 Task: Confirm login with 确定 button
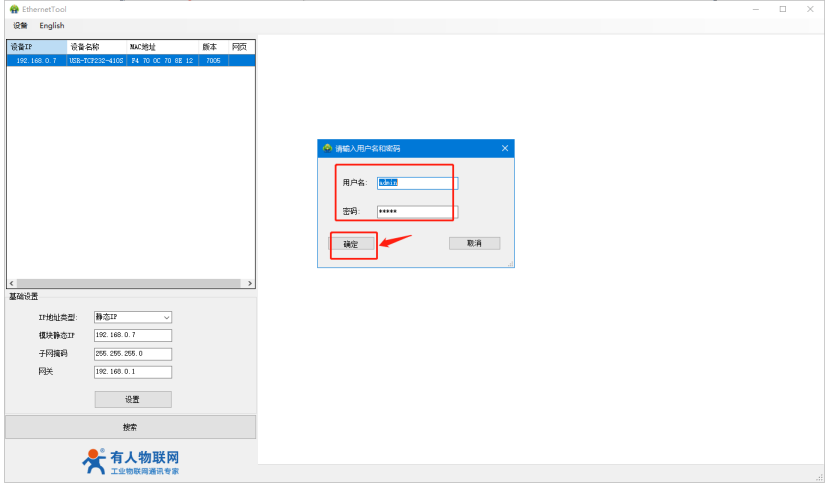coord(351,244)
